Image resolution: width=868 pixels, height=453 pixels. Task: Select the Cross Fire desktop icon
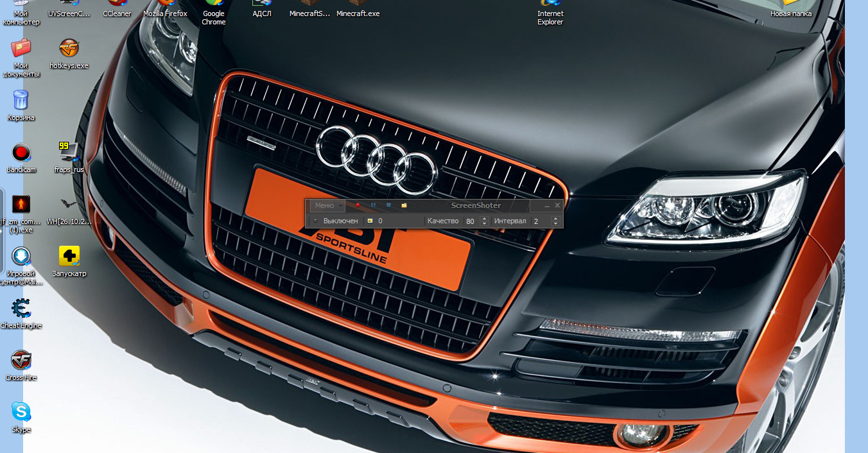tap(21, 366)
